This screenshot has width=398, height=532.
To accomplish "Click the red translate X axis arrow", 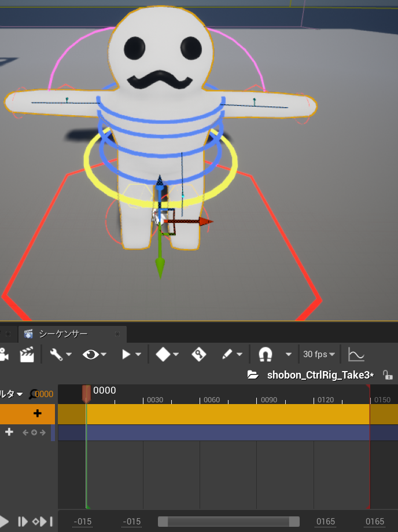I will click(x=205, y=222).
